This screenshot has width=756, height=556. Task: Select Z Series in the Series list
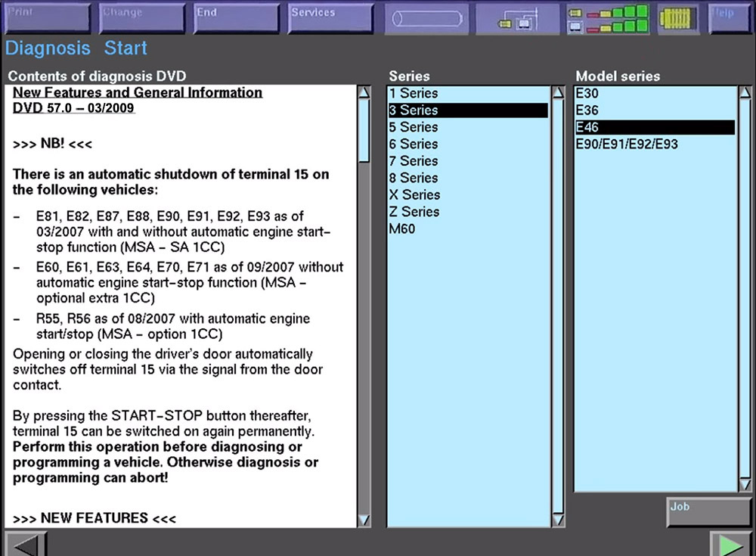click(x=468, y=211)
